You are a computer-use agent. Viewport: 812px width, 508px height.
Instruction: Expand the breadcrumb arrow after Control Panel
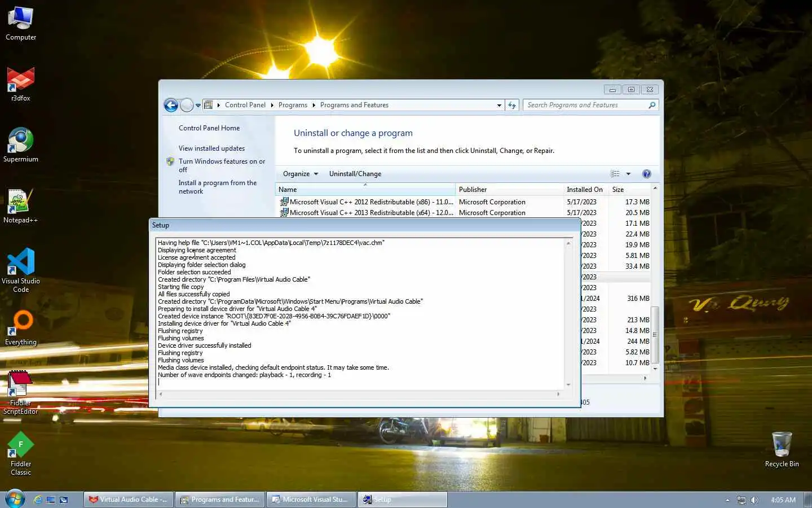click(x=272, y=105)
